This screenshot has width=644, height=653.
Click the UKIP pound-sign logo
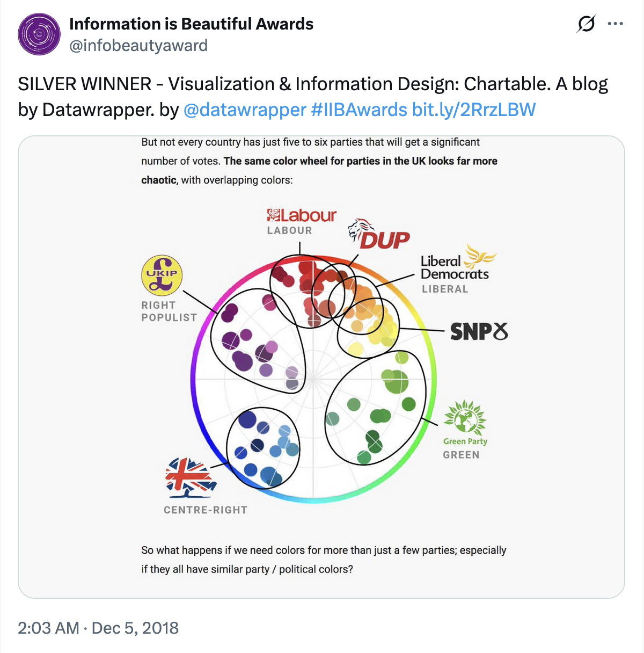pyautogui.click(x=162, y=275)
